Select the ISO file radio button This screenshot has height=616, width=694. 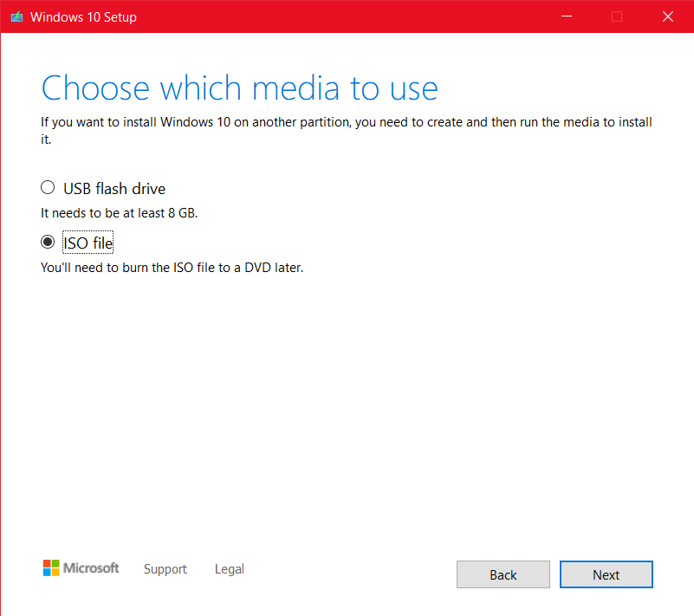tap(48, 242)
